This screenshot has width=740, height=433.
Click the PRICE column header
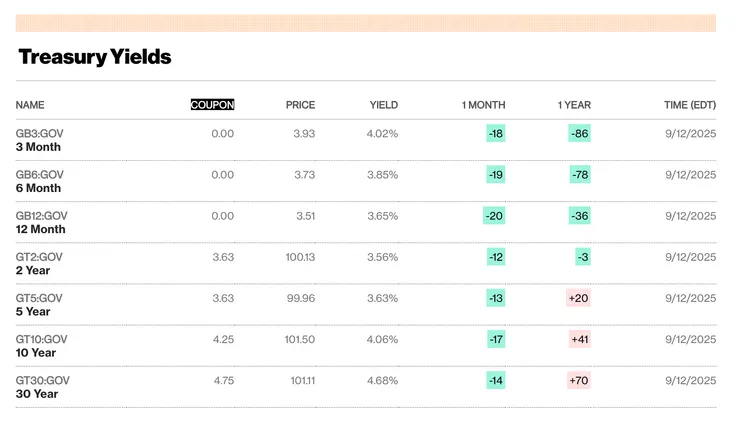pos(300,105)
